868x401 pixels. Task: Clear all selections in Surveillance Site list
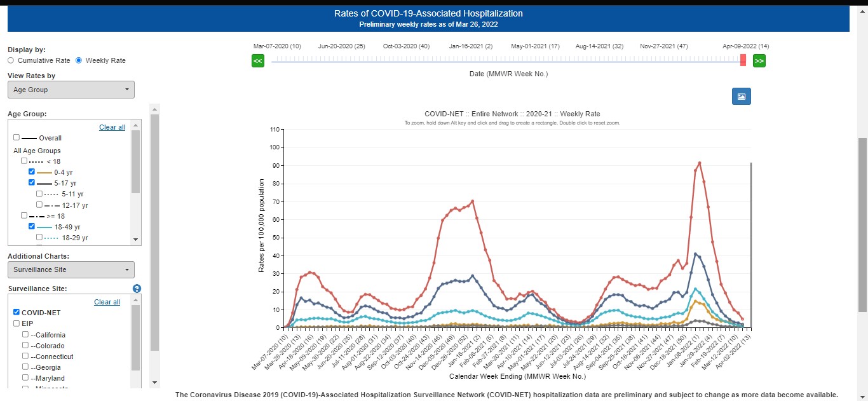click(107, 302)
